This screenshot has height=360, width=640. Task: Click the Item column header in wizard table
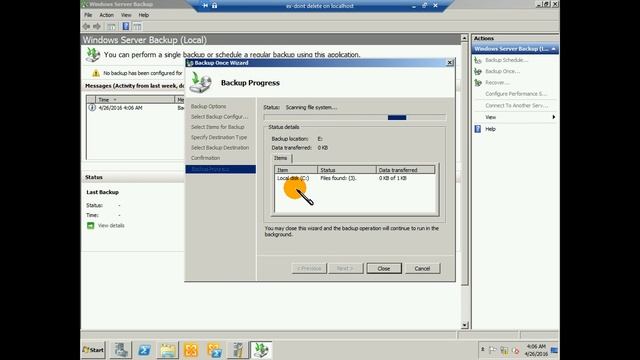click(x=296, y=170)
